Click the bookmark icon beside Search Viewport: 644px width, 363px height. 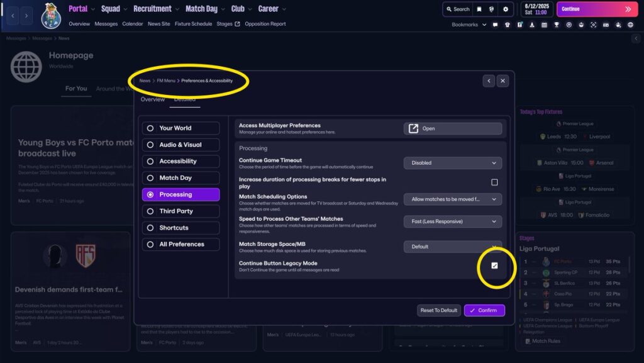pos(479,9)
